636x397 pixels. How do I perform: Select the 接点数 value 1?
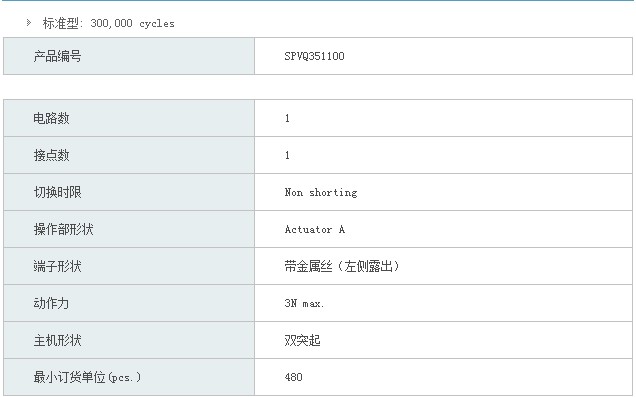pyautogui.click(x=287, y=155)
